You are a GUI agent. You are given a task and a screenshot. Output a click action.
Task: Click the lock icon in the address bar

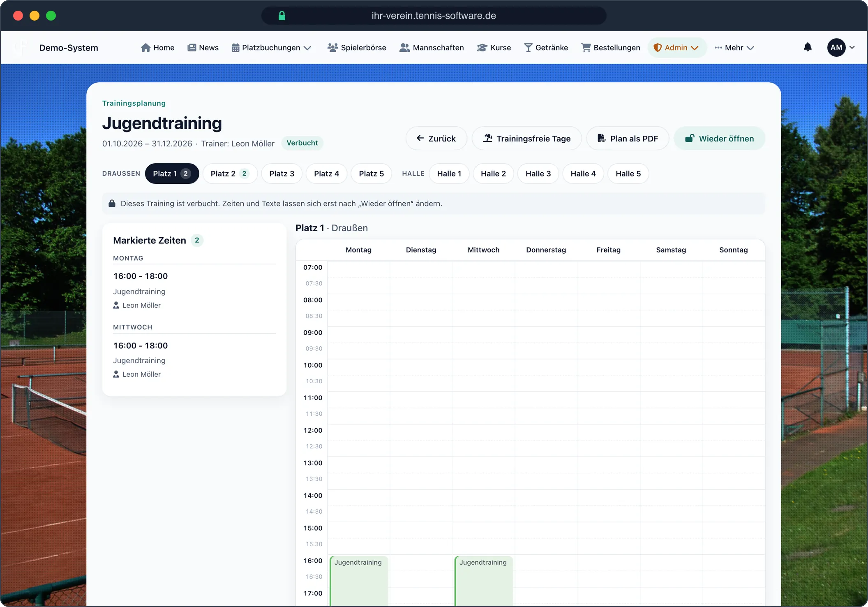(x=282, y=16)
